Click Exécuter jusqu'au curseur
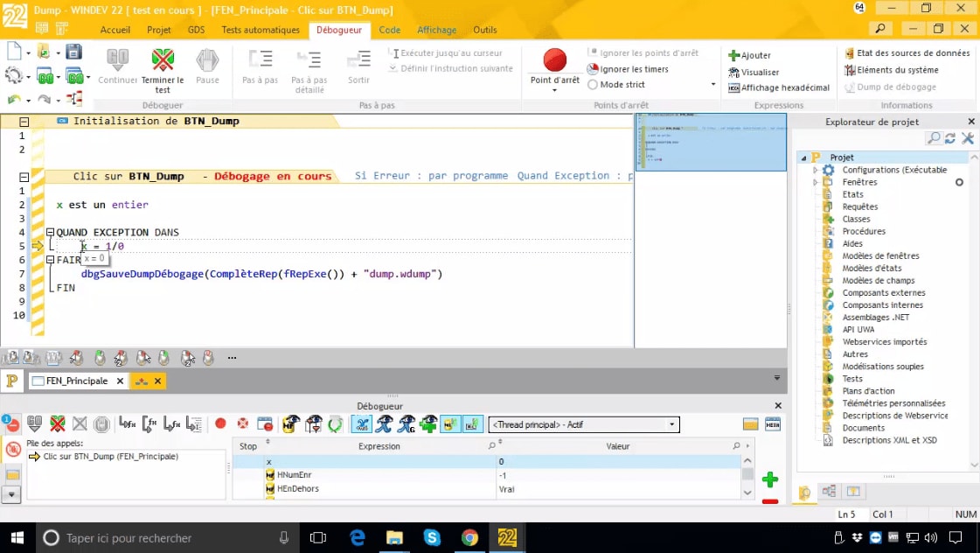Viewport: 980px width, 553px height. 445,53
